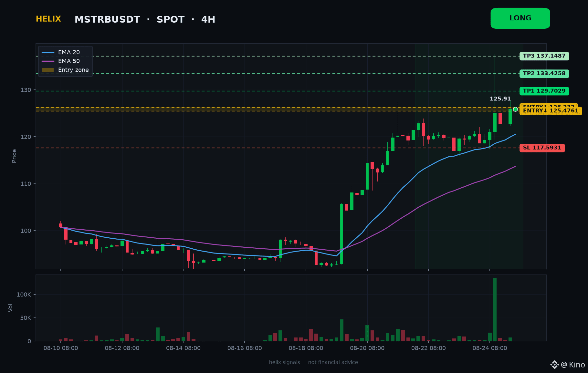Click the blue EMA 20 legend line
Viewport: 588px width, 373px height.
pos(48,52)
